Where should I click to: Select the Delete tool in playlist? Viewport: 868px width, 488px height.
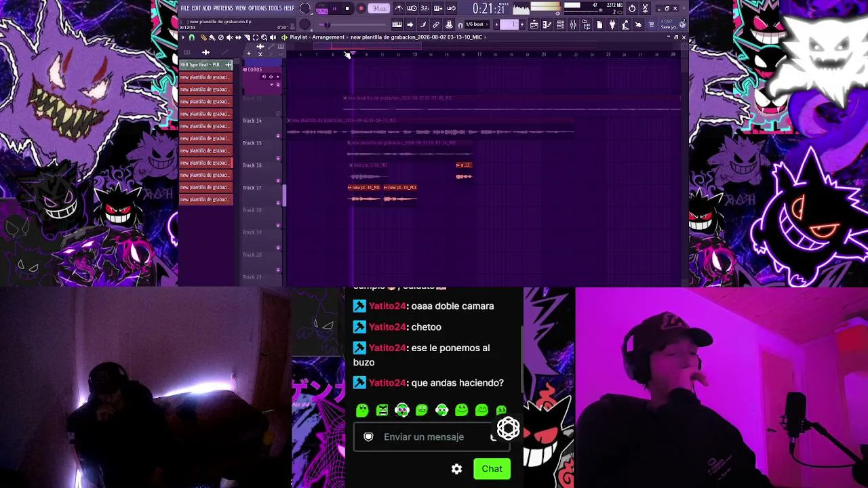click(x=220, y=37)
